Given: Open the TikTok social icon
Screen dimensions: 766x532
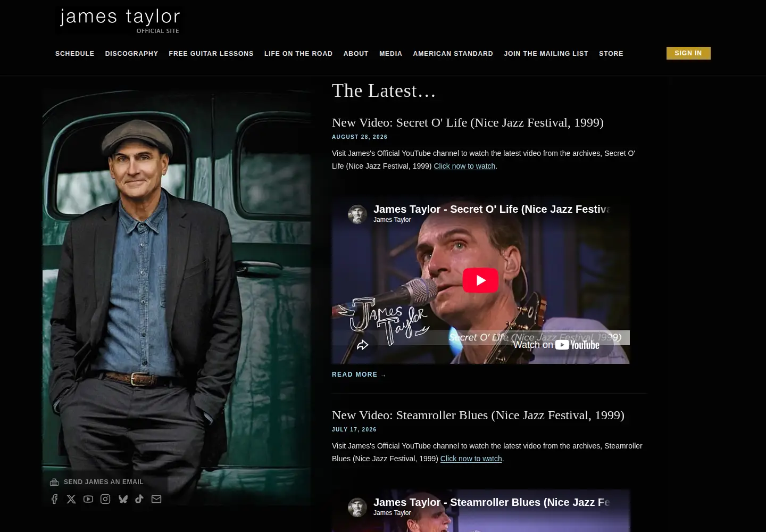Looking at the screenshot, I should (x=139, y=499).
